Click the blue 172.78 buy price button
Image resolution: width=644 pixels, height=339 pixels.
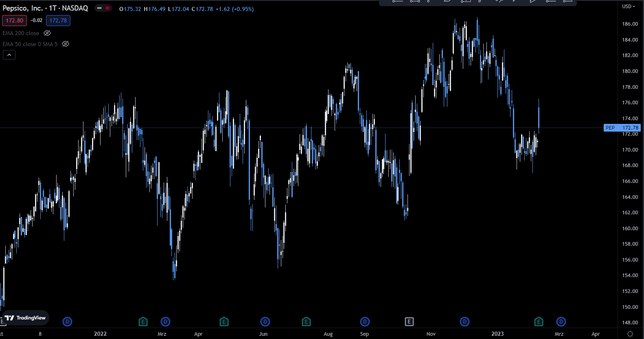[58, 20]
